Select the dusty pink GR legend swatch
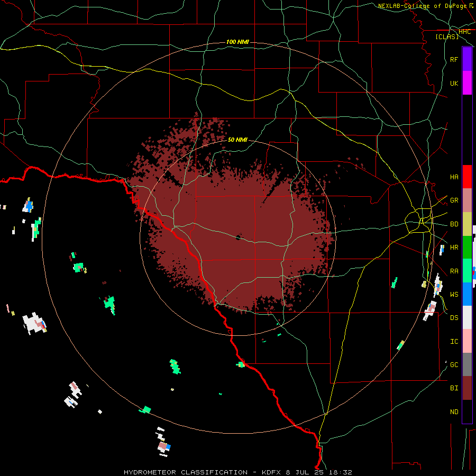The width and height of the screenshot is (476, 476). (x=467, y=200)
